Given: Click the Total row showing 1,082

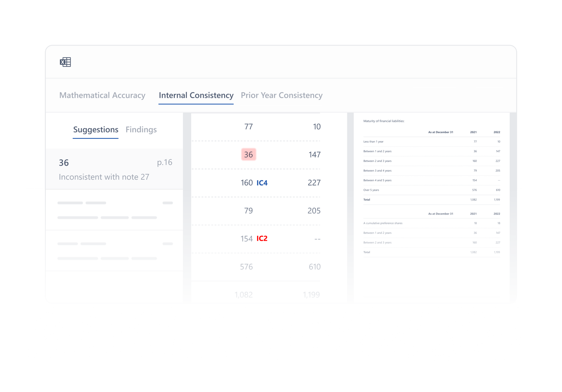Looking at the screenshot, I should click(x=473, y=200).
